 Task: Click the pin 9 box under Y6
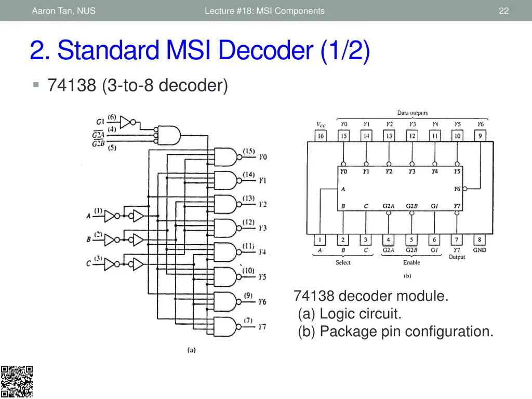[480, 136]
